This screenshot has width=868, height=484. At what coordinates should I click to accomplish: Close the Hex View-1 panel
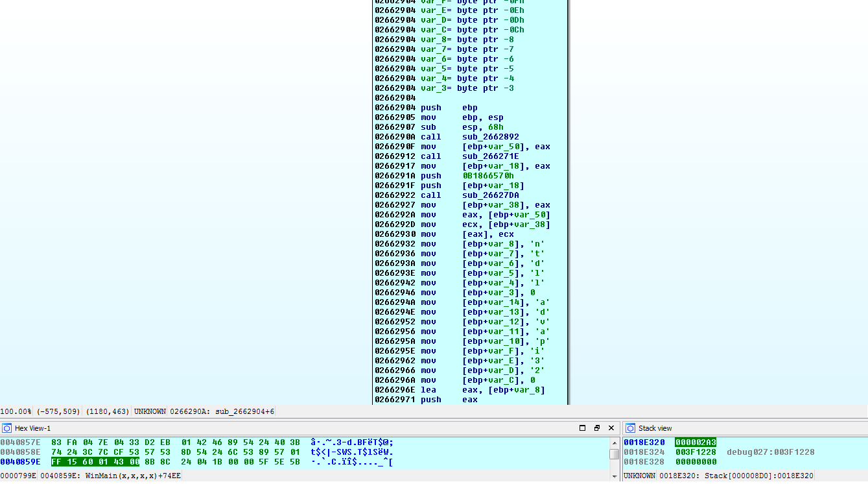[x=611, y=428]
